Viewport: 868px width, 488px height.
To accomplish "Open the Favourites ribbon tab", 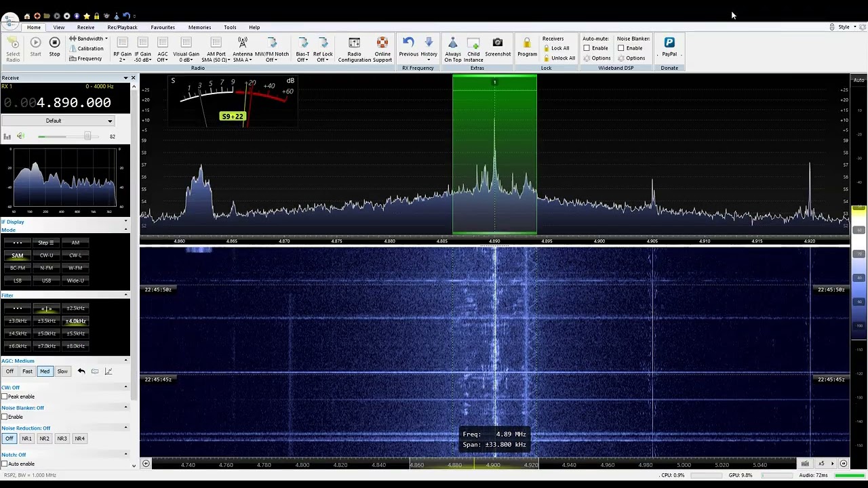I will (163, 27).
